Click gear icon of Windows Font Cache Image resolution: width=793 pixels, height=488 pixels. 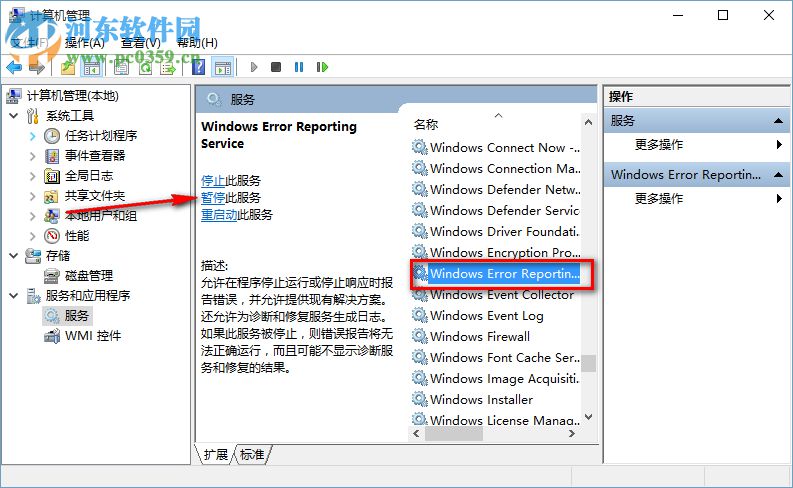click(x=420, y=357)
